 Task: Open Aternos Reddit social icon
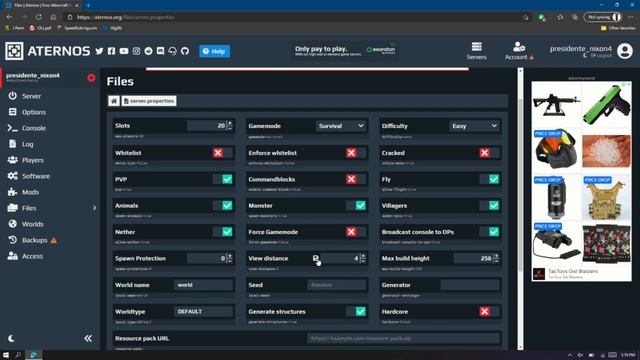coord(149,51)
